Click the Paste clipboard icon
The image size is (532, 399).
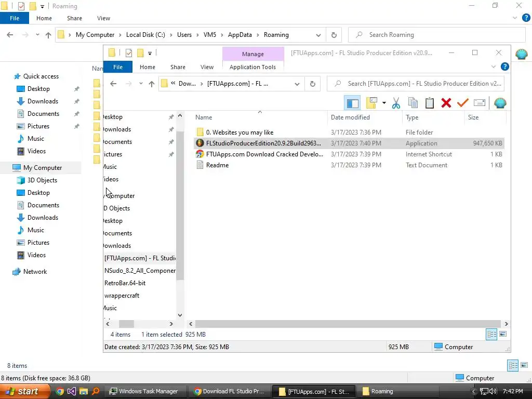point(430,103)
